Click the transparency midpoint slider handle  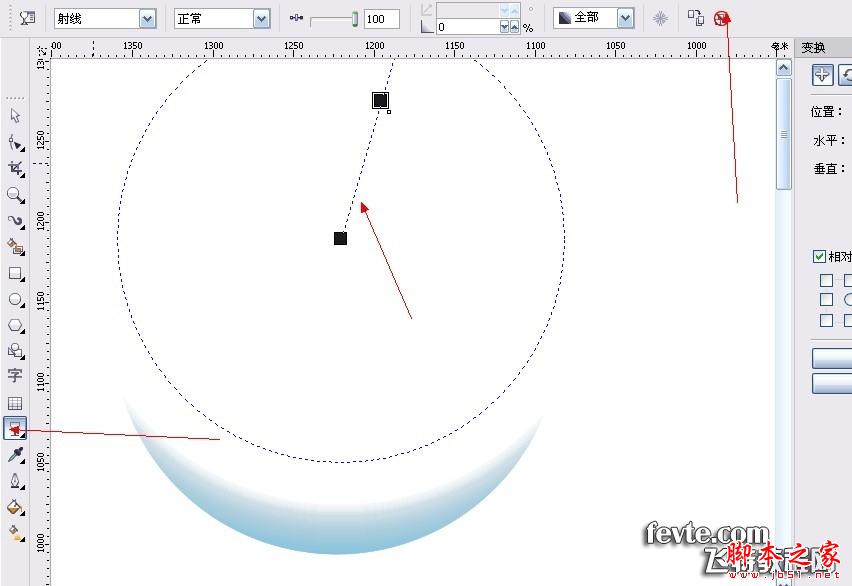[355, 20]
